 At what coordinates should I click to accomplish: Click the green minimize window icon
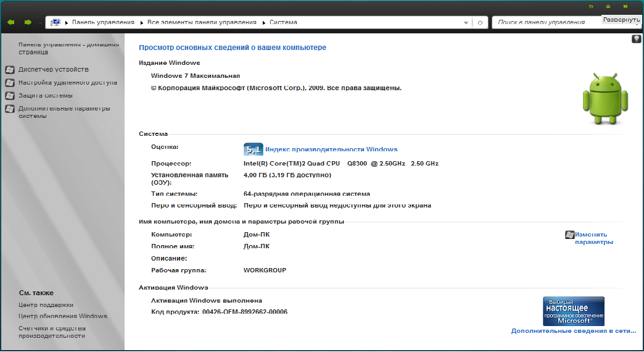[590, 7]
